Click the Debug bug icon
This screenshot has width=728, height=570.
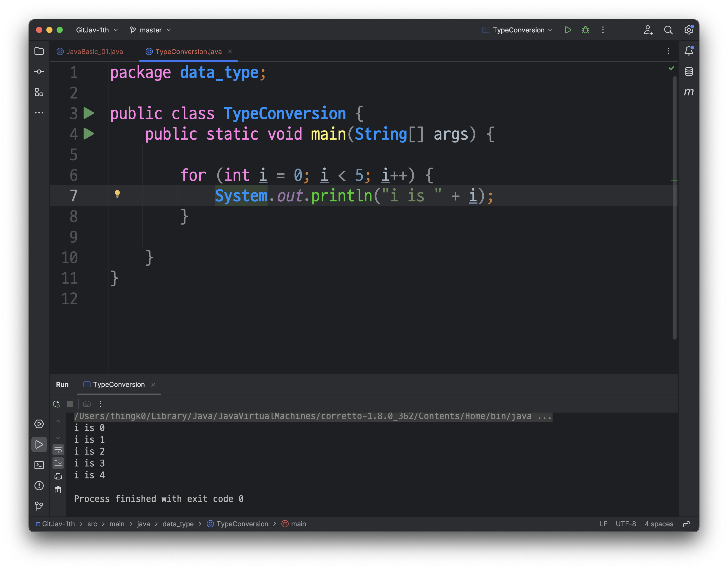(585, 30)
